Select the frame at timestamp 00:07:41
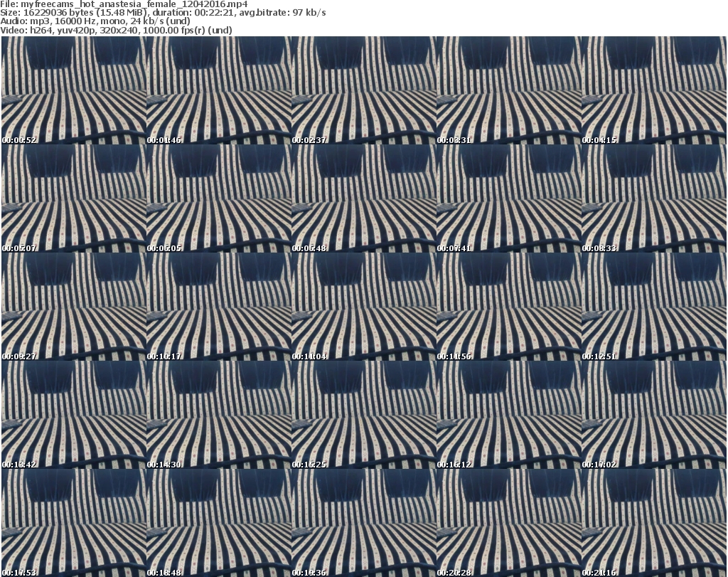The width and height of the screenshot is (728, 577). coord(509,198)
